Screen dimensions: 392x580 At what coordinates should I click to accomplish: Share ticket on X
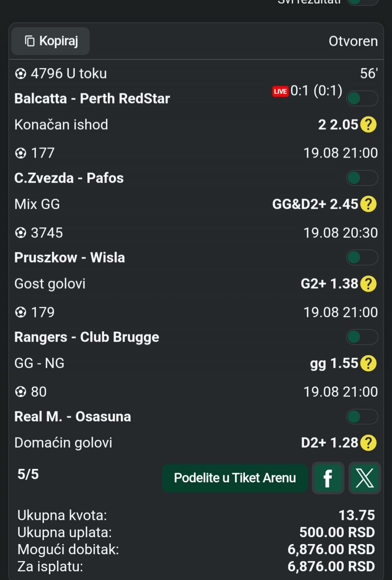365,478
